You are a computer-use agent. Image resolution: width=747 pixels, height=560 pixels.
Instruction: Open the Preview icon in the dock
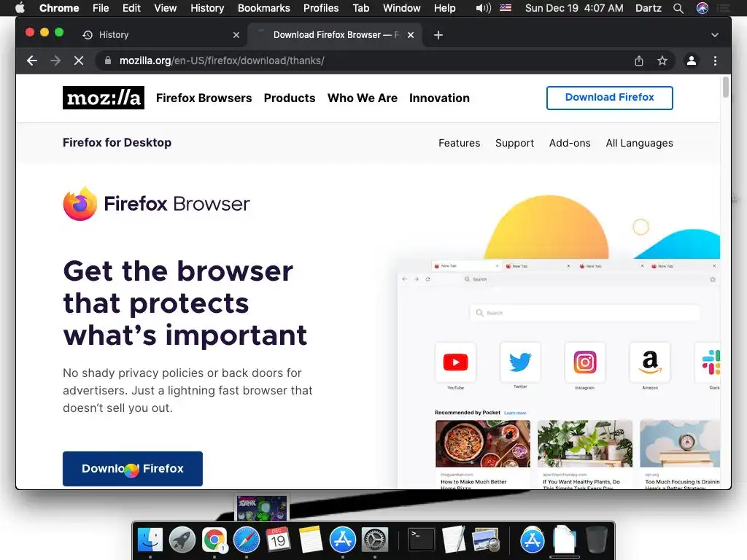pos(485,540)
